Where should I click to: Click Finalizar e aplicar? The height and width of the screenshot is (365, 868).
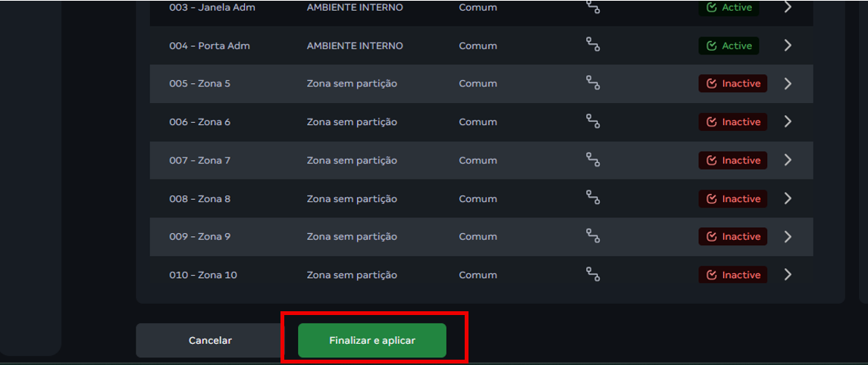point(371,341)
